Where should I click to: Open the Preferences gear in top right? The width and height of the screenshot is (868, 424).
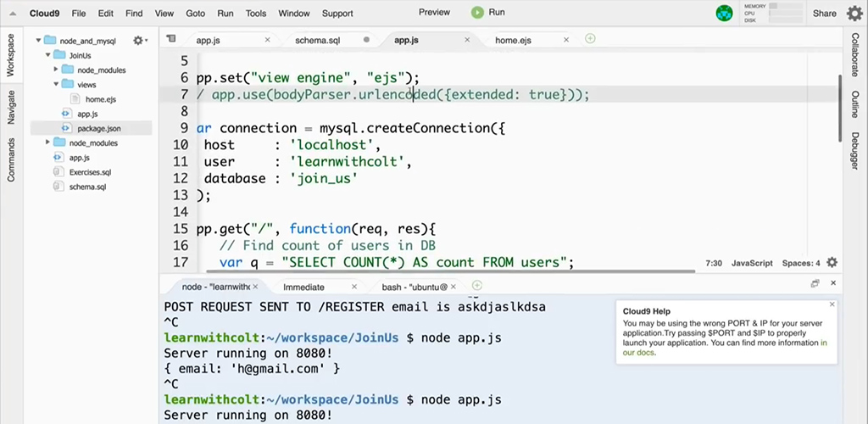[854, 13]
